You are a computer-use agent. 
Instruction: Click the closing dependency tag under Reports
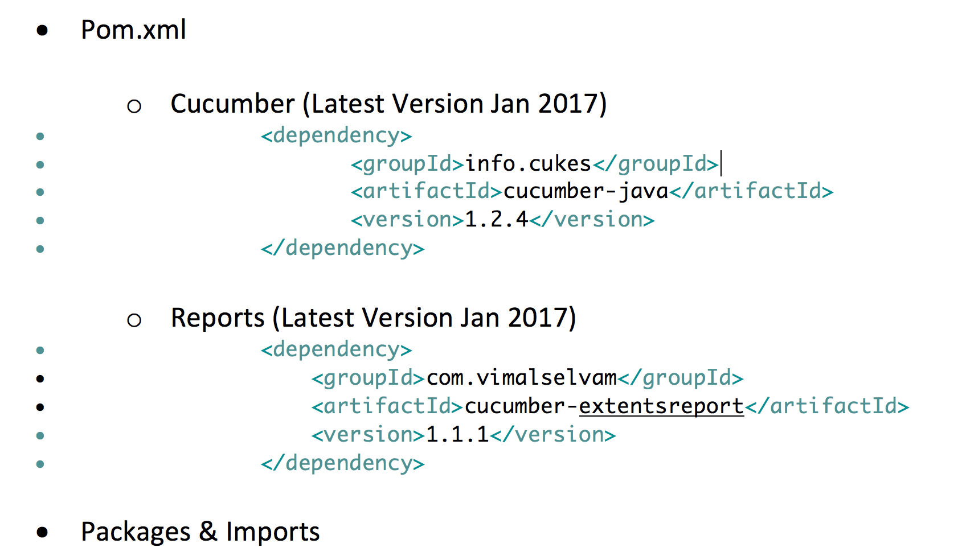[342, 463]
